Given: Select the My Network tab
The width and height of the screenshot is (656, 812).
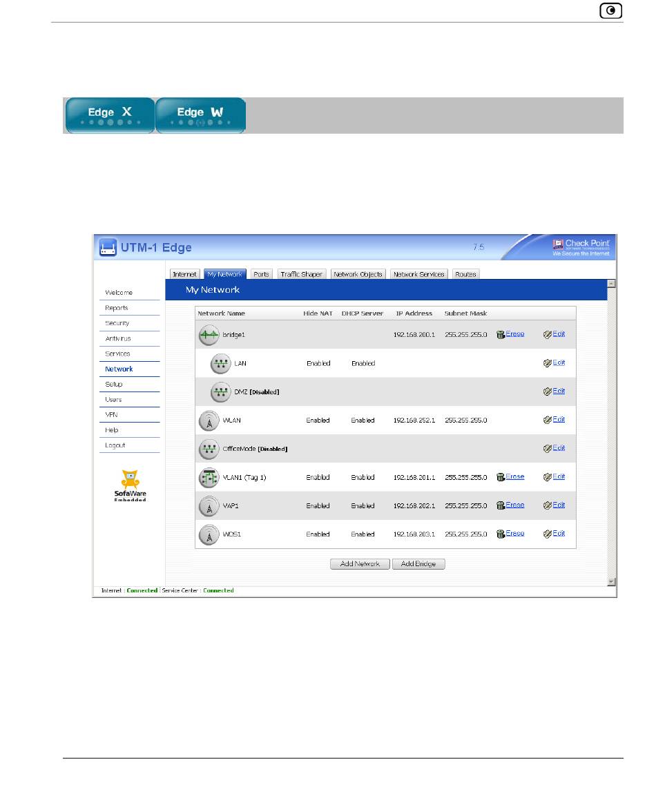Looking at the screenshot, I should (224, 274).
